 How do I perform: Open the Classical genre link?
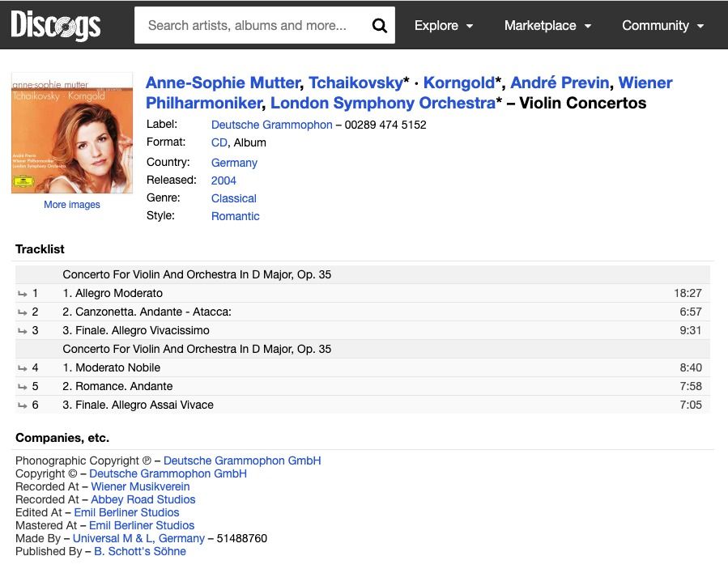coord(235,198)
